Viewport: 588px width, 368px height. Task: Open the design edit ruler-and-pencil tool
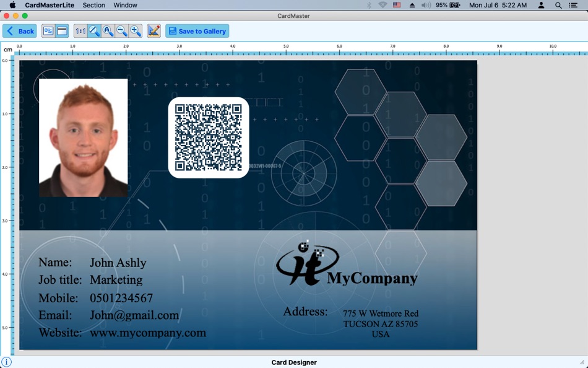coord(153,31)
